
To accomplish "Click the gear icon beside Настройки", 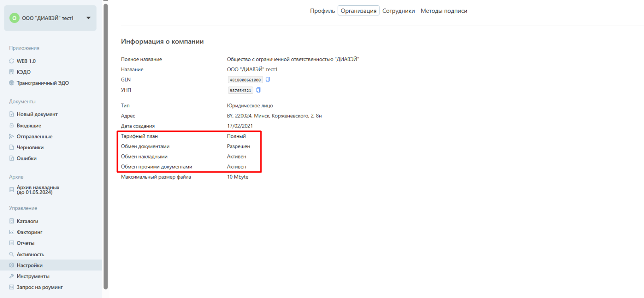I will click(12, 265).
